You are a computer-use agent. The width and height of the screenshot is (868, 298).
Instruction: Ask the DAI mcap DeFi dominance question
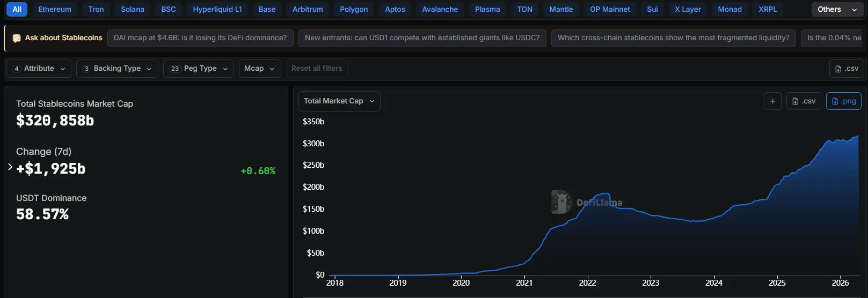(x=200, y=38)
